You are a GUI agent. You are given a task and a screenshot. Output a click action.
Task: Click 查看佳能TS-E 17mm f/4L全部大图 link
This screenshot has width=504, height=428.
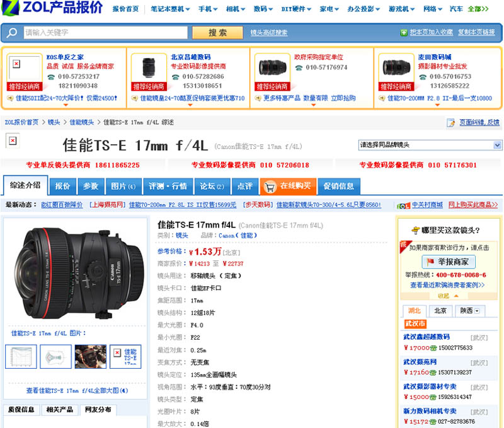[77, 391]
